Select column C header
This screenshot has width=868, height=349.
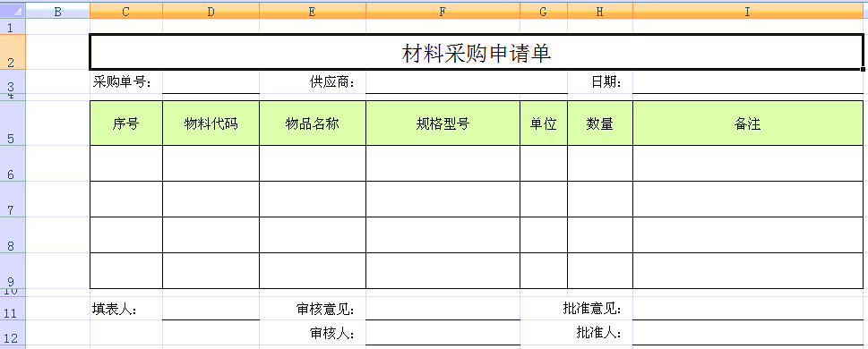(x=125, y=11)
